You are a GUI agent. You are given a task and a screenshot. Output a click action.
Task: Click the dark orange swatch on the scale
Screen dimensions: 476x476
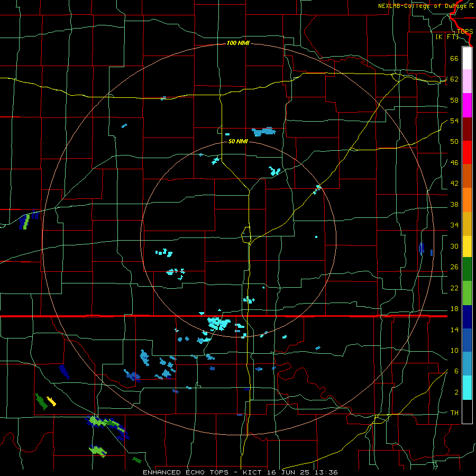tap(467, 176)
